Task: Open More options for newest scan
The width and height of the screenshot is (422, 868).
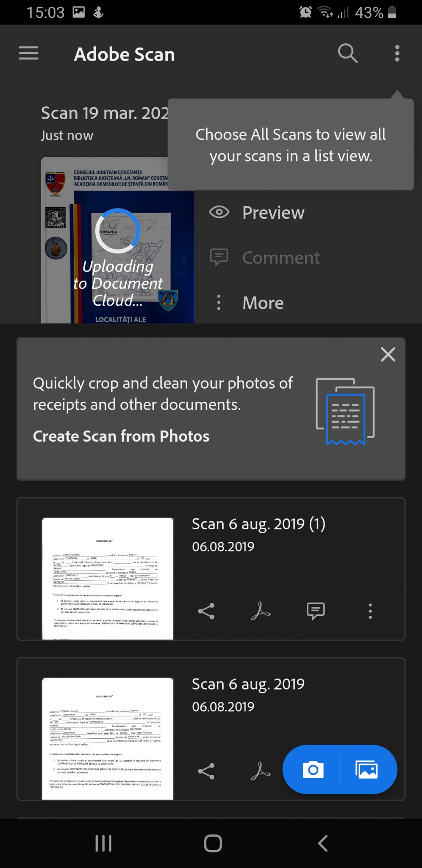Action: (x=263, y=303)
